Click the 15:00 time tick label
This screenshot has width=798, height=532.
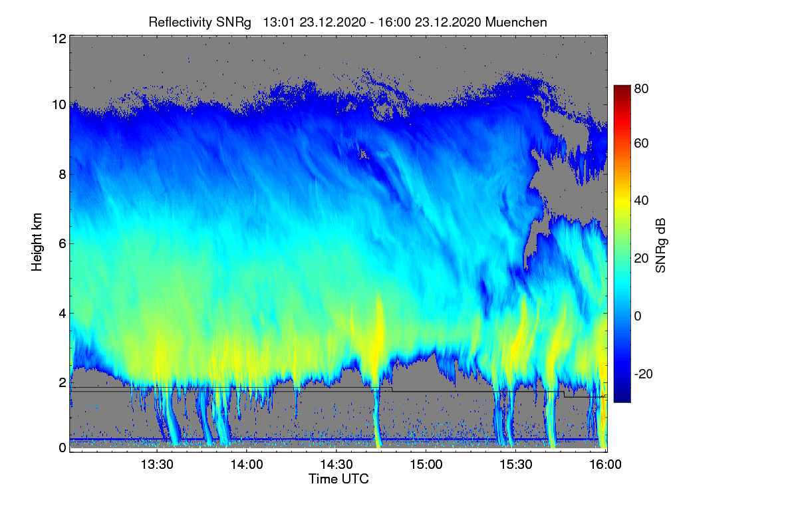point(426,464)
